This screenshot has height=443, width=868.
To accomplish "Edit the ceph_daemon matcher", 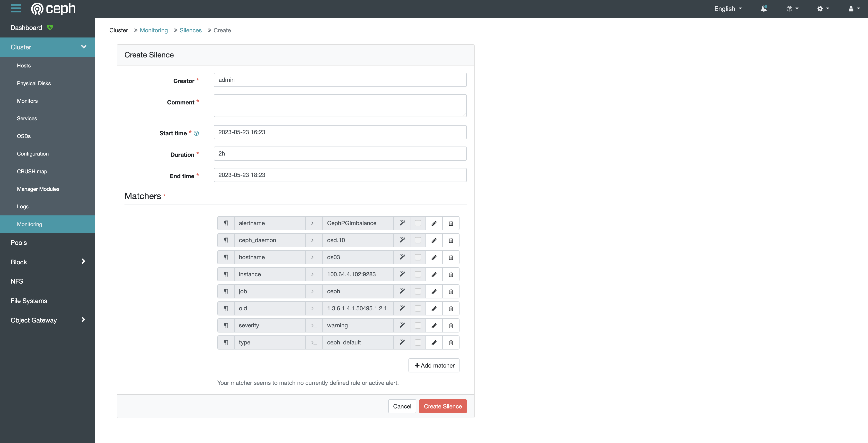I will pyautogui.click(x=434, y=240).
